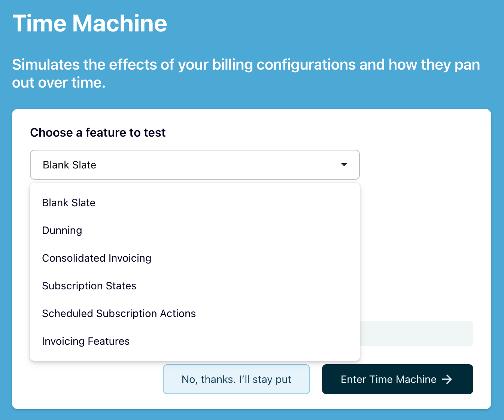The width and height of the screenshot is (504, 420).
Task: Pick Subscription States from the dropdown
Action: pos(89,286)
